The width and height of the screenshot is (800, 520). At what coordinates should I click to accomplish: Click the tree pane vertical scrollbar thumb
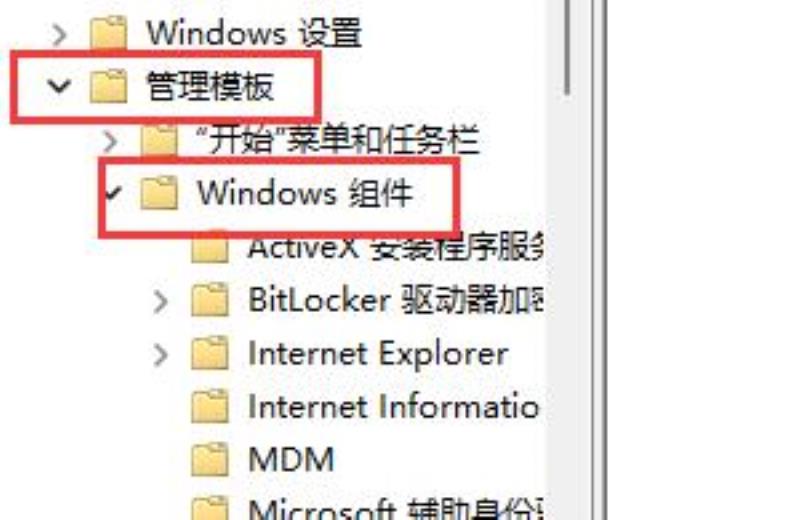pos(567,47)
